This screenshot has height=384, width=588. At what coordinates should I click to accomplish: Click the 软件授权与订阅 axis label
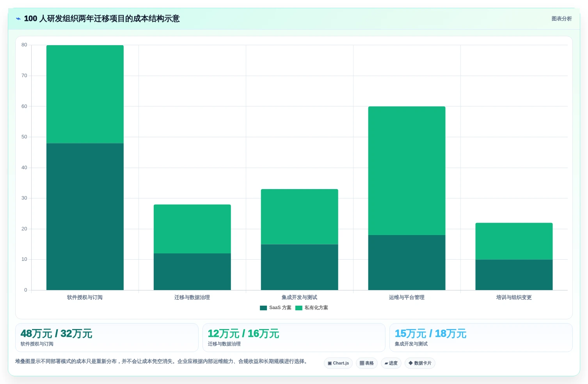(x=85, y=297)
